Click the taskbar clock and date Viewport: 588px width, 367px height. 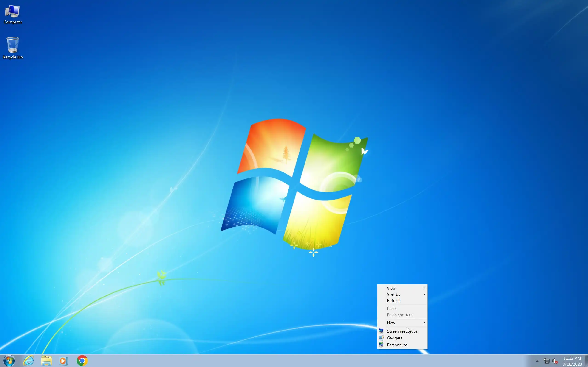pyautogui.click(x=572, y=361)
